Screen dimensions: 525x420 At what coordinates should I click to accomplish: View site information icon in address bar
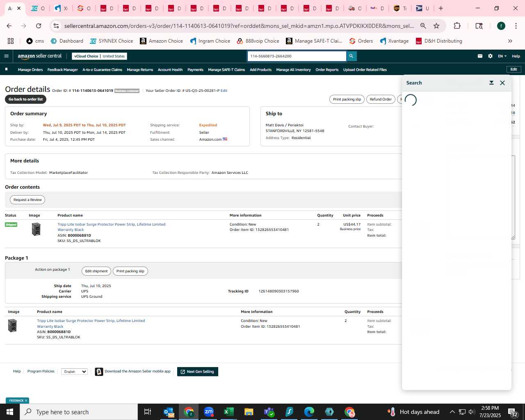[56, 26]
